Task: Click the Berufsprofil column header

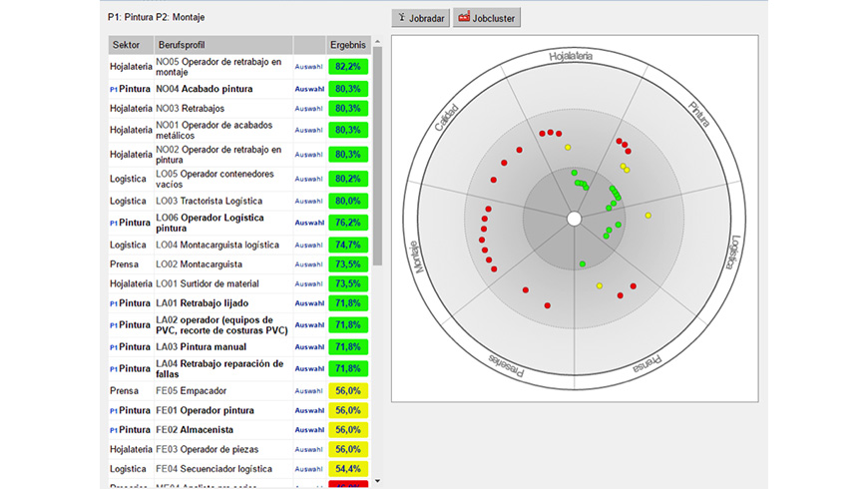Action: tap(223, 45)
